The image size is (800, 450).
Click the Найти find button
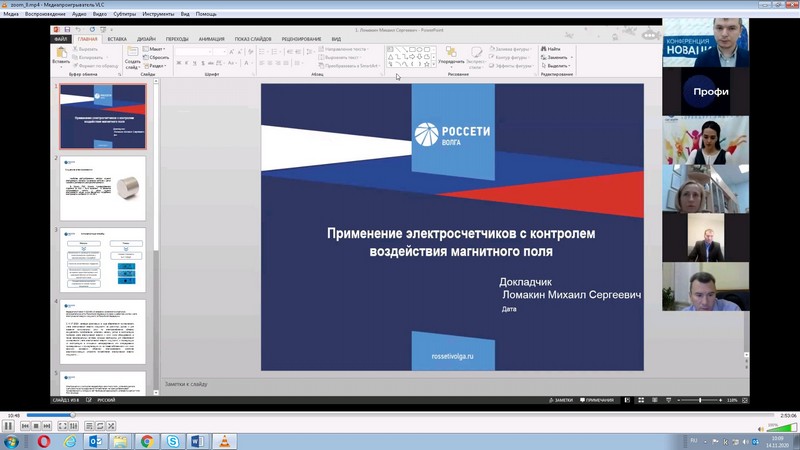(551, 49)
